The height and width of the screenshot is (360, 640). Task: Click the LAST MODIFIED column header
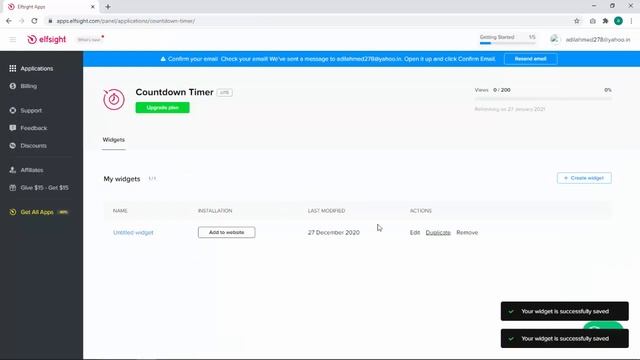coord(326,211)
